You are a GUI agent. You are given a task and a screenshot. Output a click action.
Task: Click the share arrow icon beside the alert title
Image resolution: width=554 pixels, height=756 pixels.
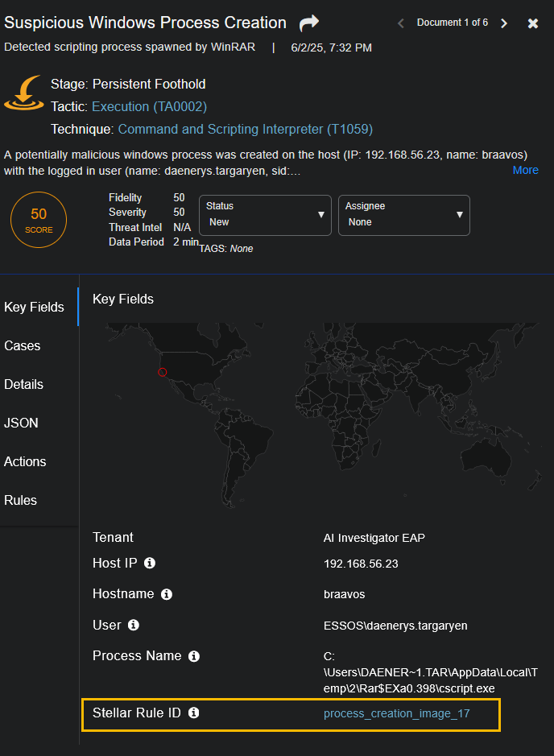pyautogui.click(x=309, y=23)
